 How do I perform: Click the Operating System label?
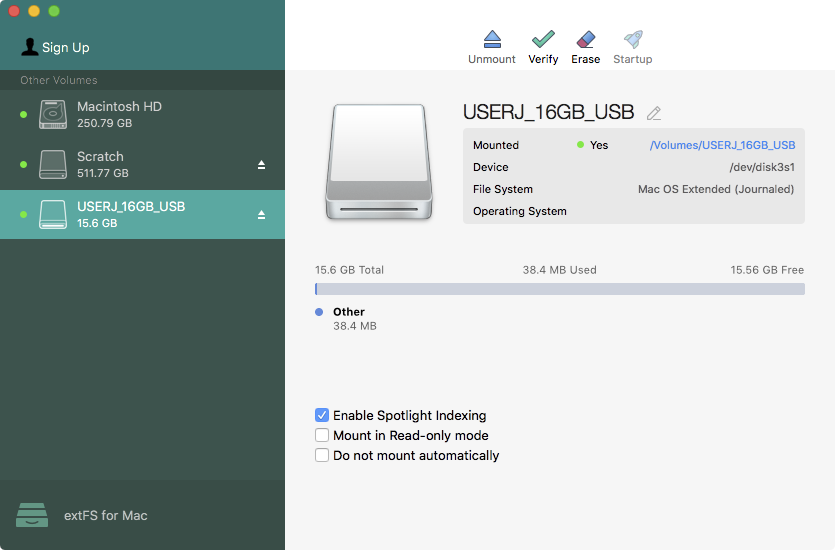click(520, 211)
